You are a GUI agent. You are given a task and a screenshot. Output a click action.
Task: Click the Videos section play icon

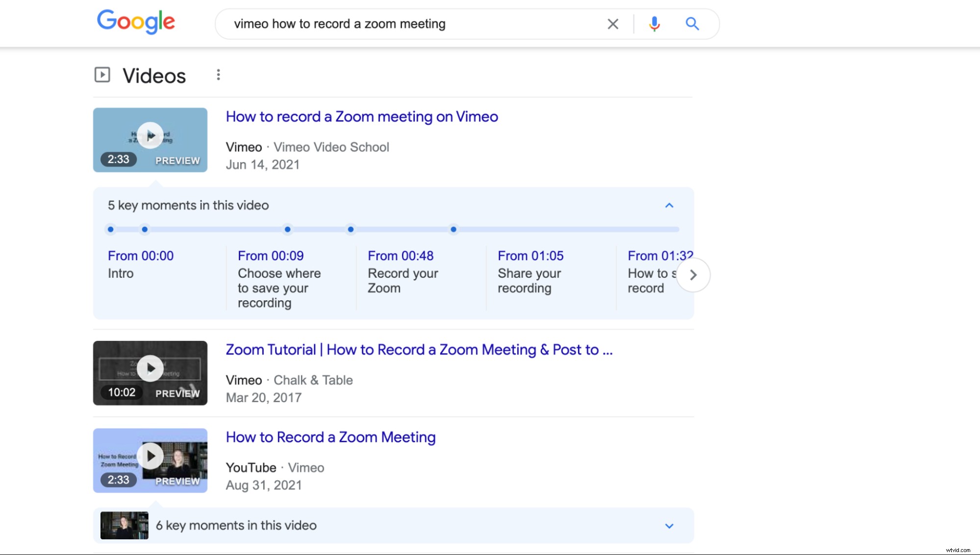[x=102, y=75]
